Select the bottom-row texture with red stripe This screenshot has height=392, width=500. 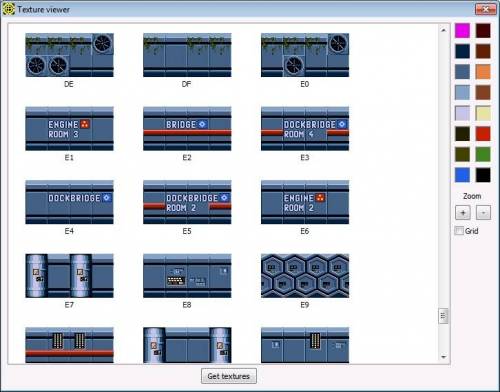(69, 345)
